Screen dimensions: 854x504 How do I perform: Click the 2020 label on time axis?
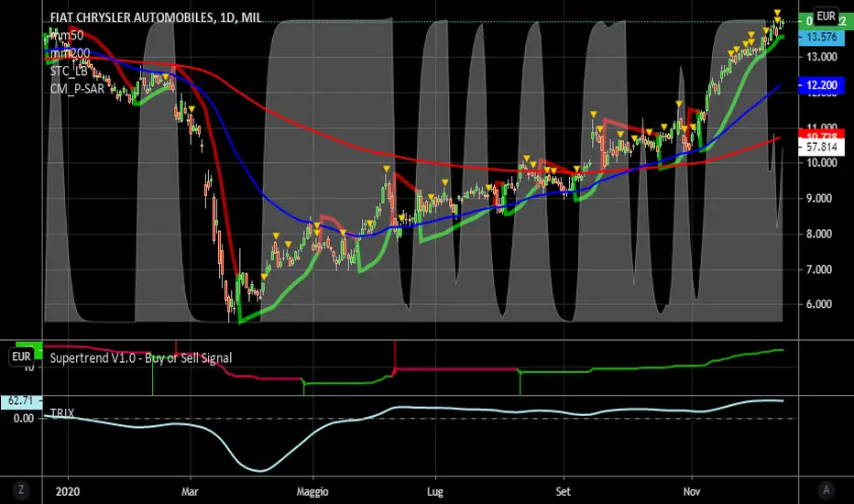68,491
